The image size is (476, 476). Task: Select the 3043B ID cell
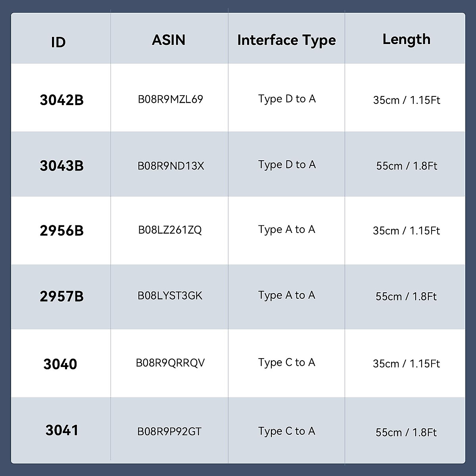tap(61, 166)
